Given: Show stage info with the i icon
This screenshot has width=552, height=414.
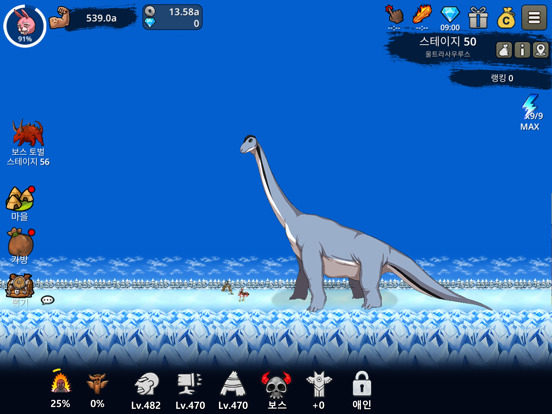Looking at the screenshot, I should 522,50.
